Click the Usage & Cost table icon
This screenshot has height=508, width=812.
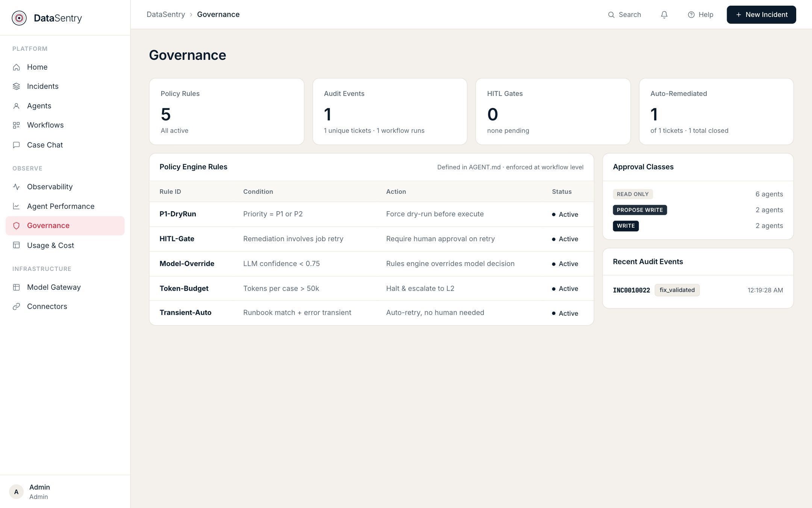16,245
